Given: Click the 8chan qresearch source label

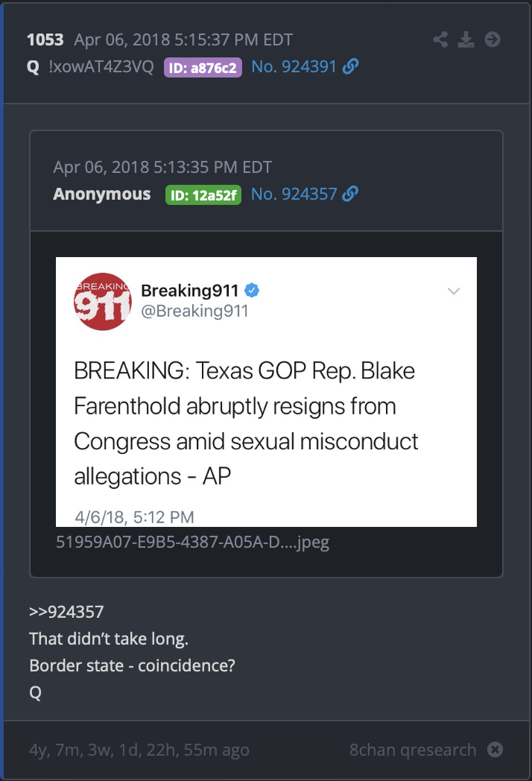Looking at the screenshot, I should tap(413, 750).
